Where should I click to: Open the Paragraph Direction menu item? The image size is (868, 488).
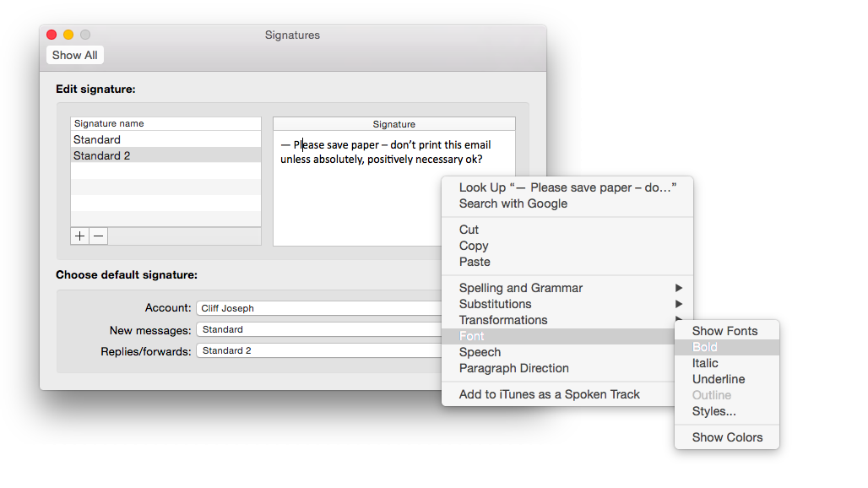[558, 368]
